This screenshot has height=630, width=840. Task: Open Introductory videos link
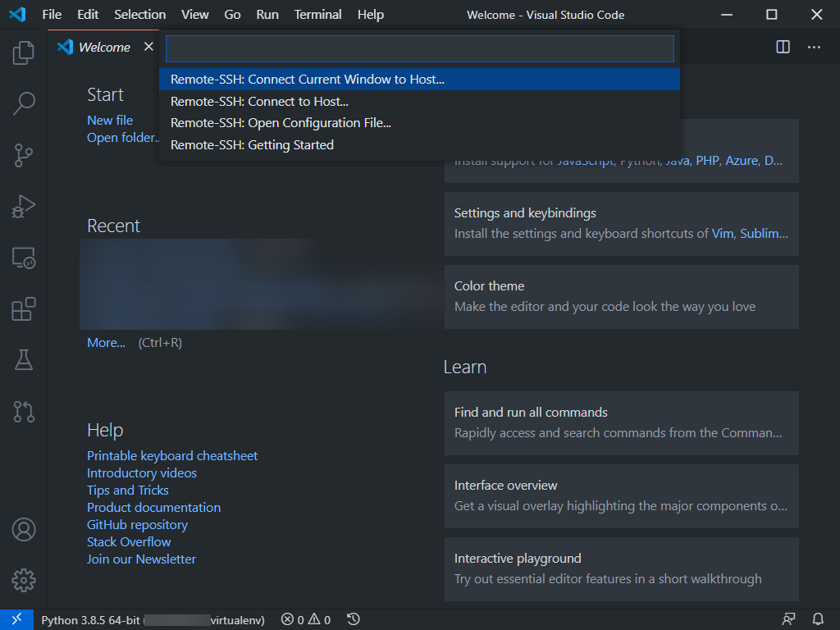(142, 473)
